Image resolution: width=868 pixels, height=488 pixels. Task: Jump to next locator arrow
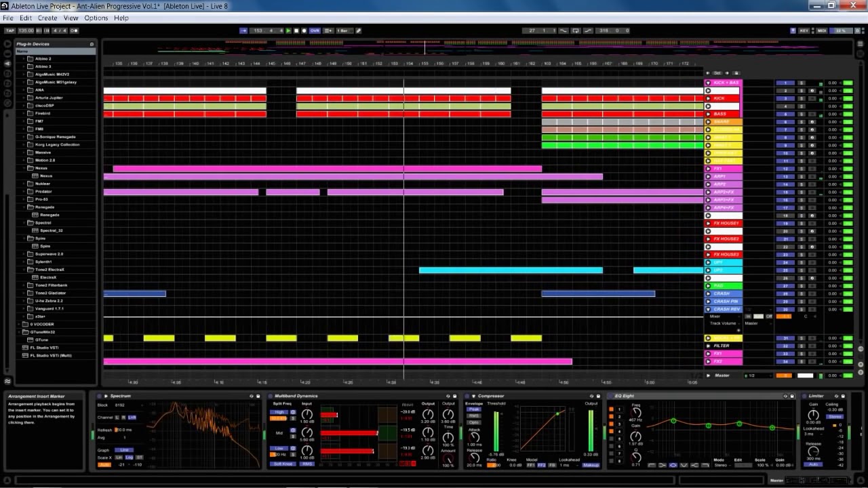pyautogui.click(x=727, y=73)
